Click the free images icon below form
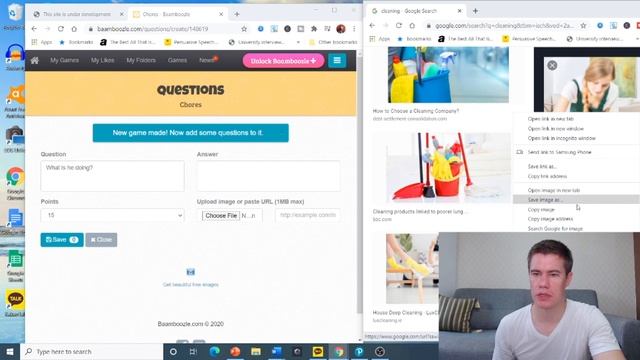 pos(191,272)
